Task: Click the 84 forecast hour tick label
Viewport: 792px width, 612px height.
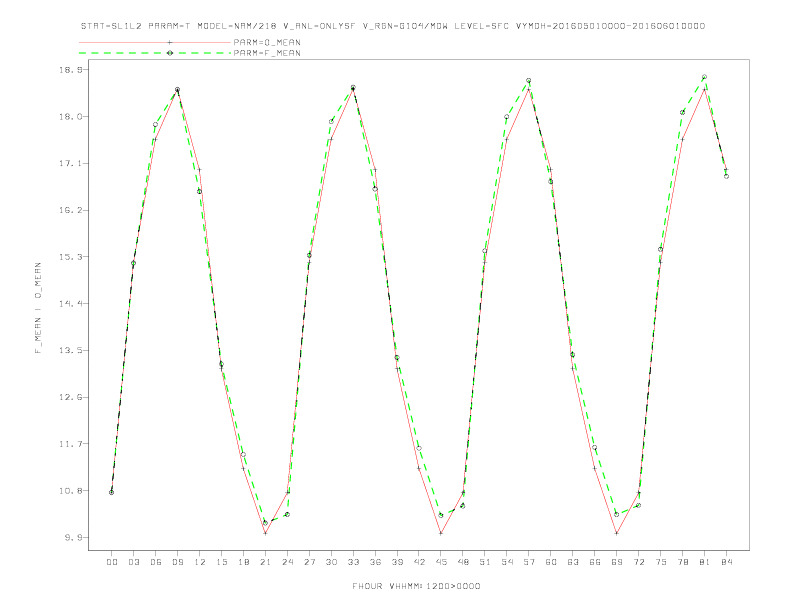Action: [726, 562]
